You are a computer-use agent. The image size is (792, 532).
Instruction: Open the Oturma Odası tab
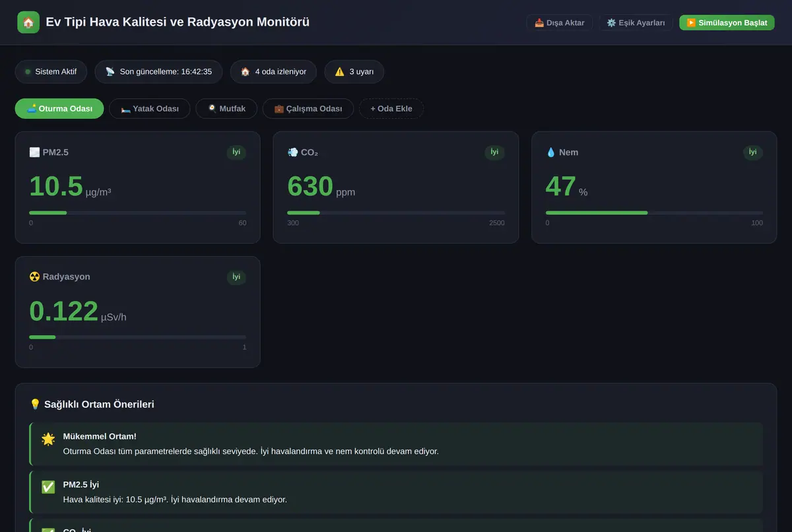pyautogui.click(x=59, y=108)
